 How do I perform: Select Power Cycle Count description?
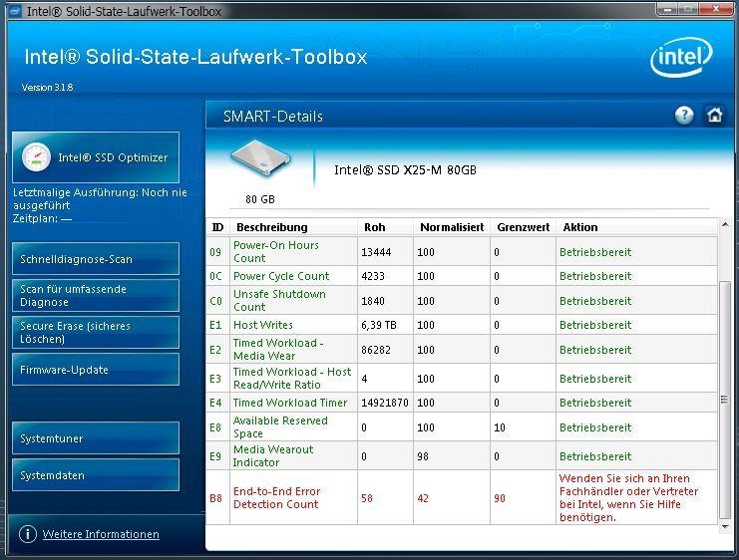pos(281,276)
